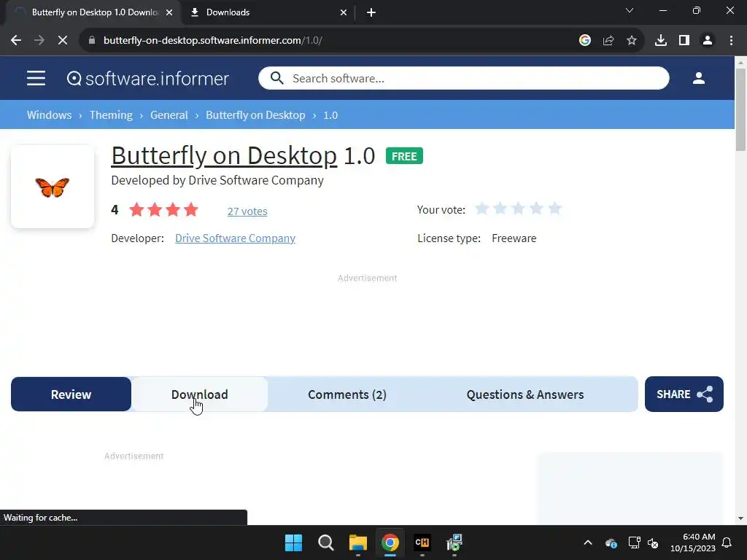Rate three stars in Your vote
This screenshot has width=747, height=560.
[x=518, y=209]
